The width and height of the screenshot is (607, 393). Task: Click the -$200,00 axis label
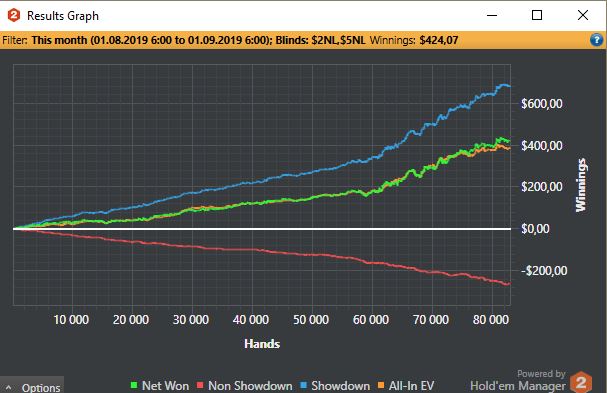click(x=544, y=271)
